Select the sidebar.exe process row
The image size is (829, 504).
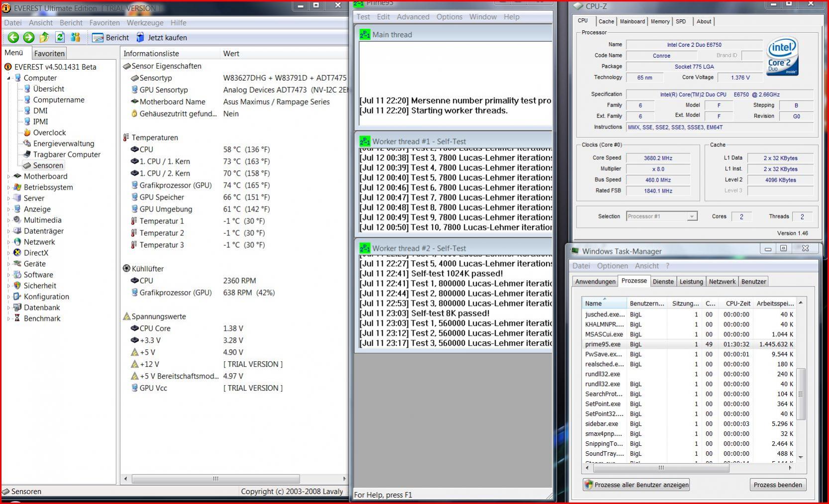pyautogui.click(x=689, y=424)
